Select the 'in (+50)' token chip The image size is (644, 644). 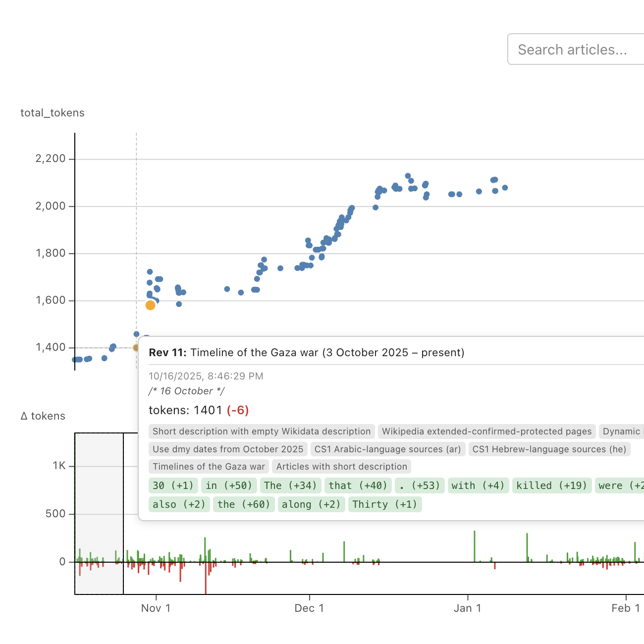229,485
